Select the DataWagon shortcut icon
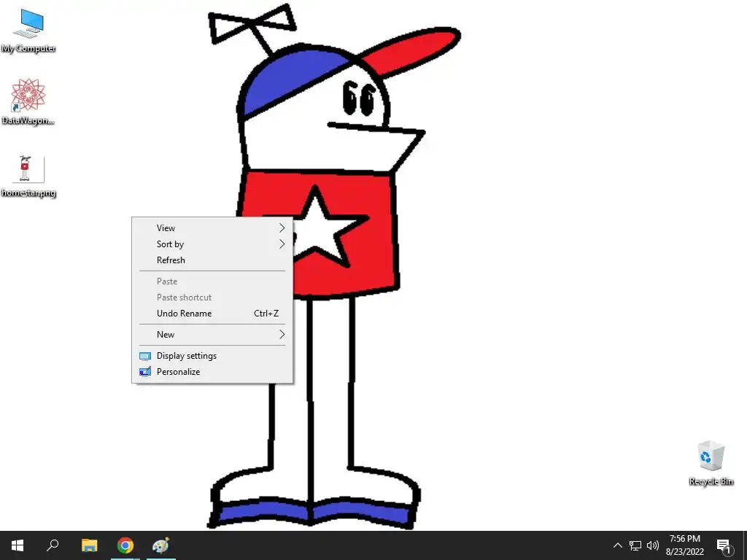Image resolution: width=747 pixels, height=560 pixels. [x=28, y=102]
